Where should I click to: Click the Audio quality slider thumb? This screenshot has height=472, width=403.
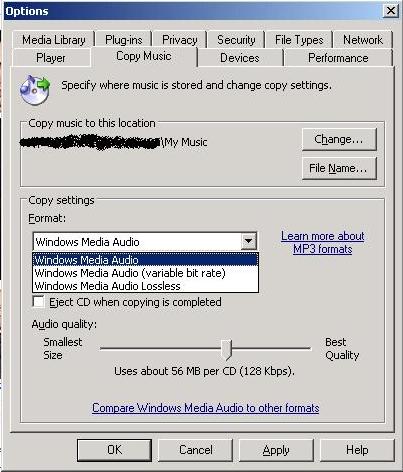[227, 350]
